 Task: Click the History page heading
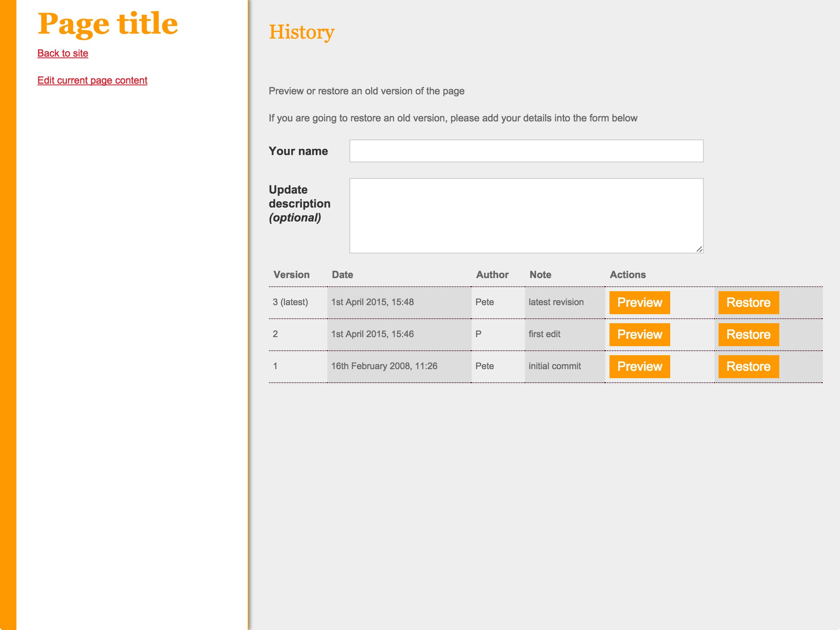[x=301, y=32]
